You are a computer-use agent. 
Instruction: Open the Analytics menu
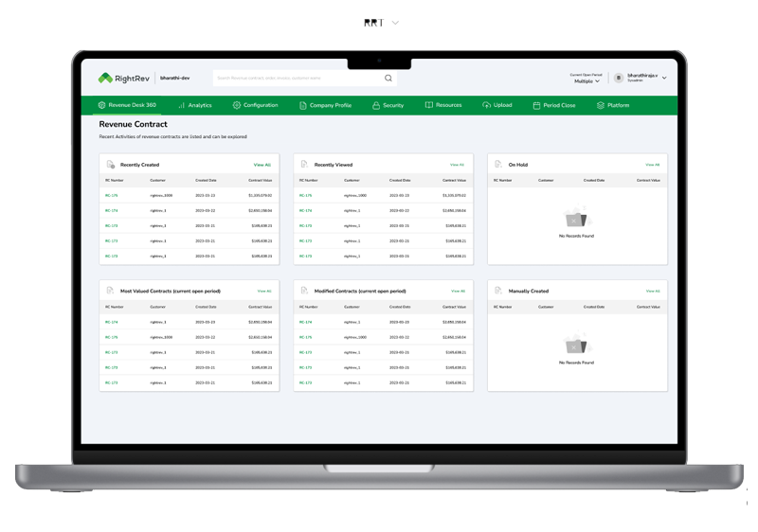[194, 105]
